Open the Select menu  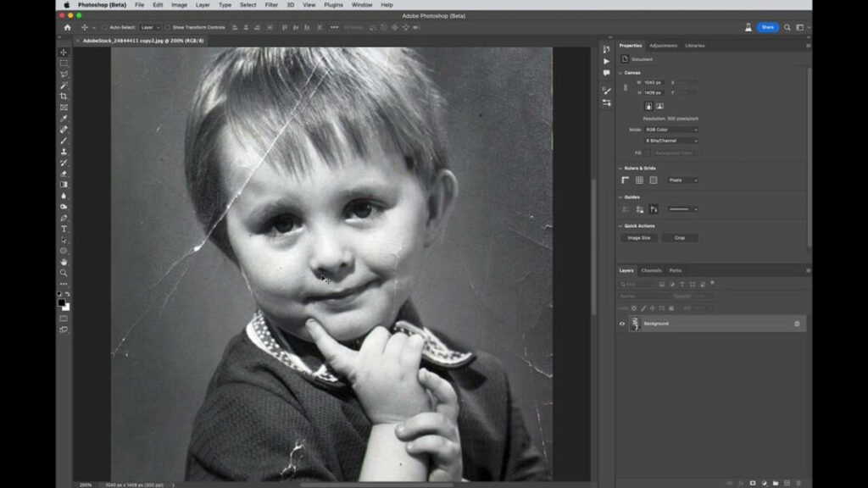tap(248, 5)
